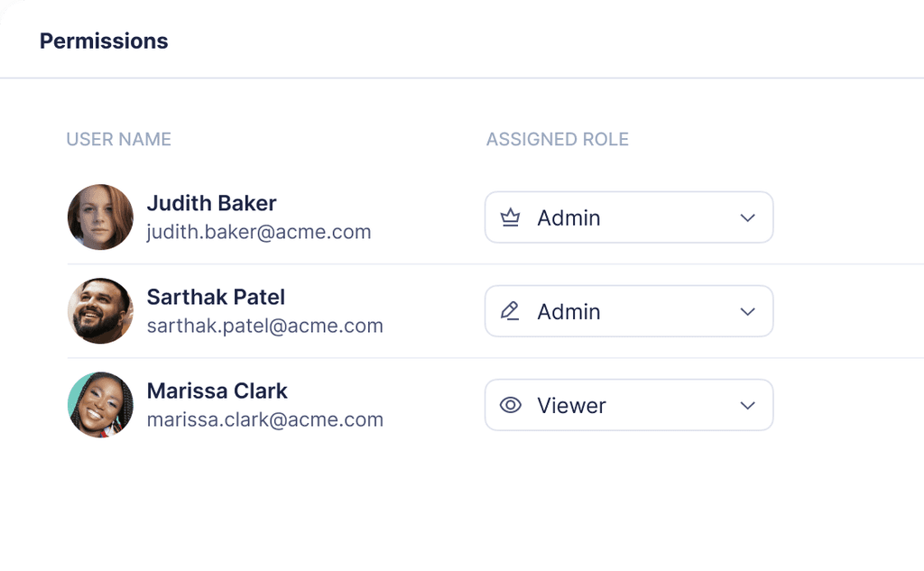Click marissa.clark@acme.com email address

click(x=264, y=419)
